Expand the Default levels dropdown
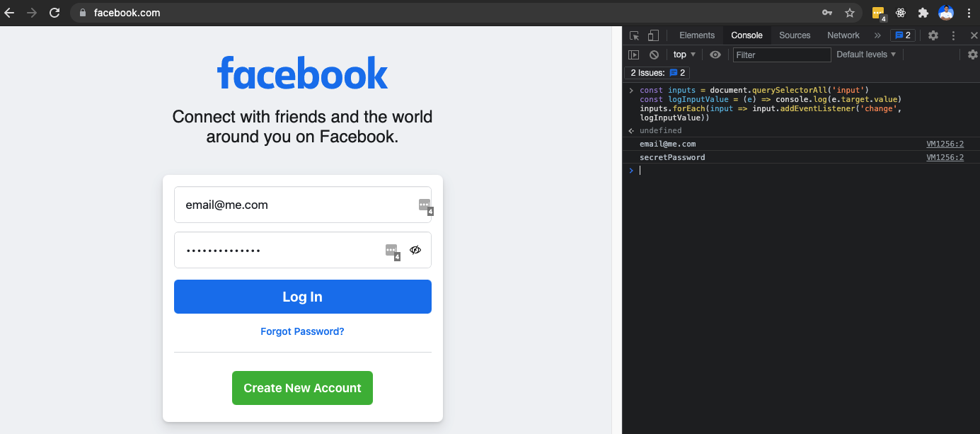This screenshot has height=434, width=980. pyautogui.click(x=866, y=55)
